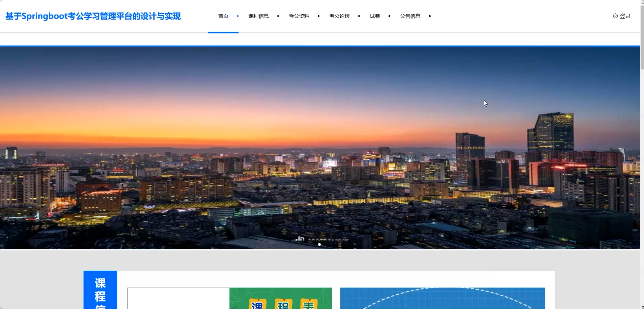
Task: Open the green 课程表 course thumbnail
Action: coord(281,298)
